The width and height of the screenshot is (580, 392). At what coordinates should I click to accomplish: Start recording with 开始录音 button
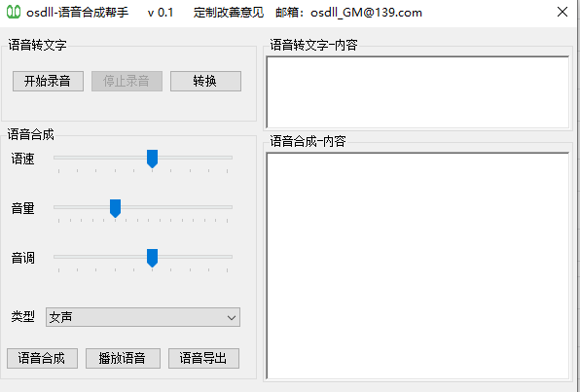(x=48, y=81)
